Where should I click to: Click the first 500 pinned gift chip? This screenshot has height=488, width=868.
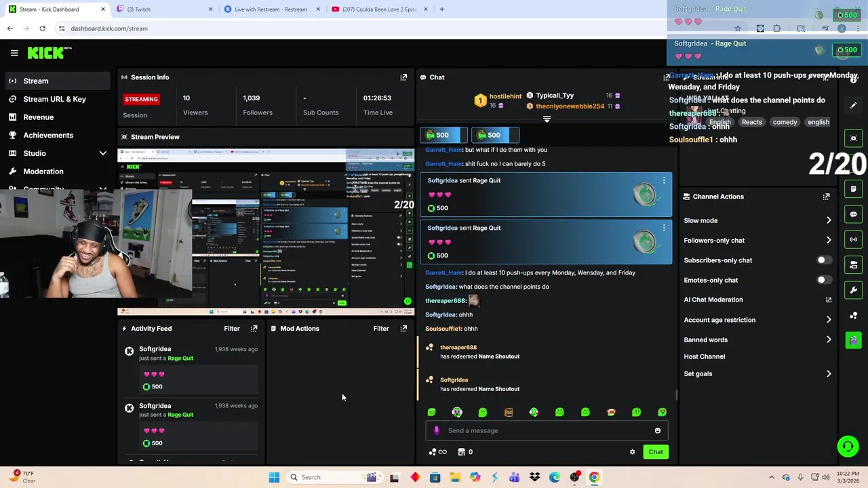pos(443,135)
